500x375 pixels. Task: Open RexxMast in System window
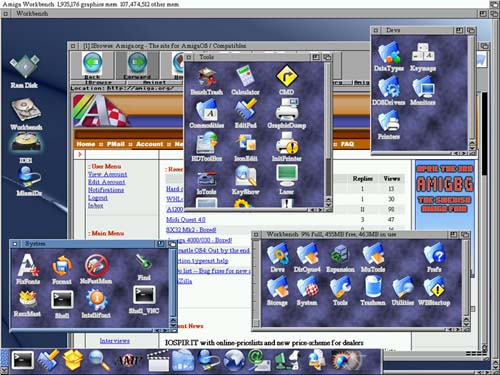[27, 303]
